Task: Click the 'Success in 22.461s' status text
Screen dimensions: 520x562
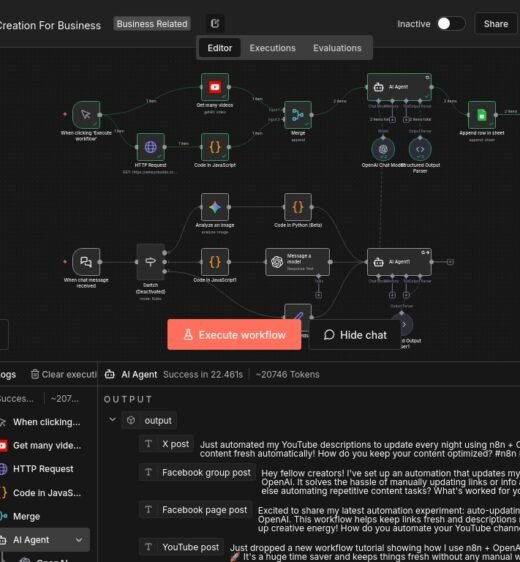Action: tap(203, 375)
